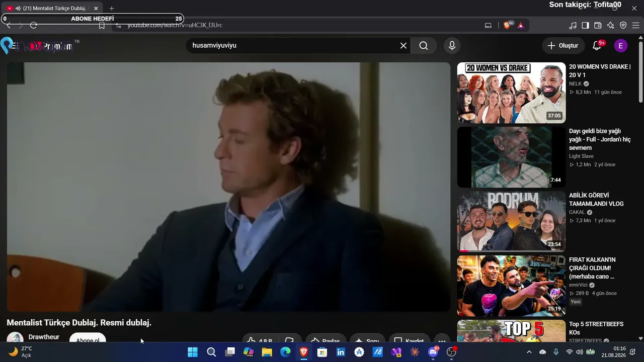The width and height of the screenshot is (644, 362).
Task: Open the Wi-Fi network tray icon
Action: pos(569,352)
